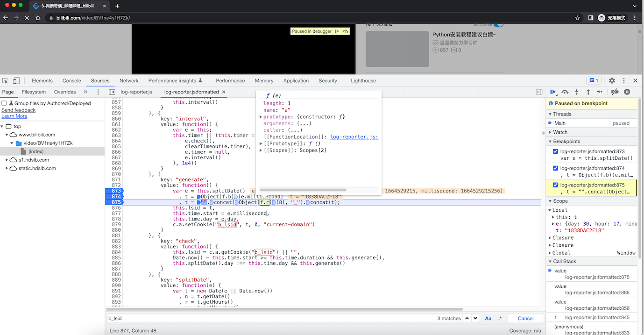Viewport: 644px width, 335px height.
Task: Click the Step out of function icon
Action: tap(588, 92)
